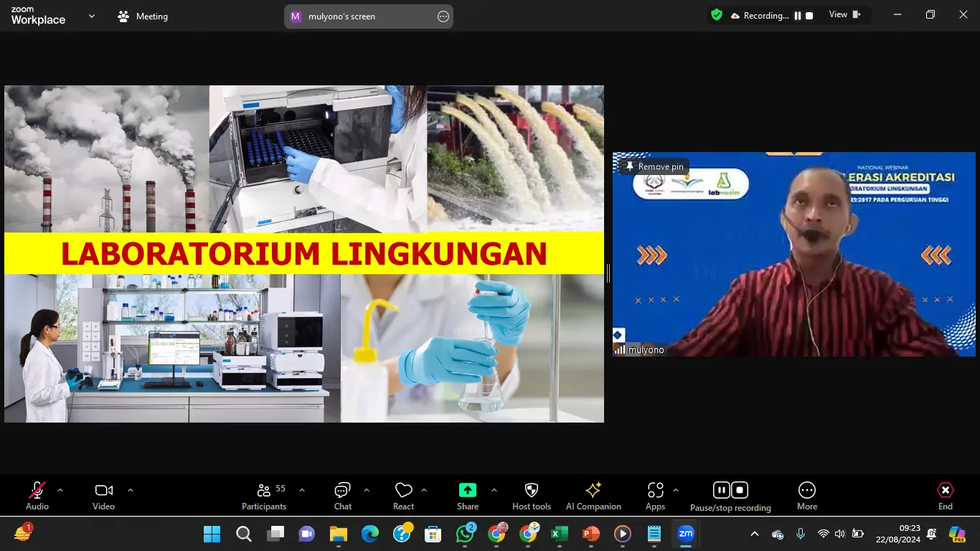The height and width of the screenshot is (551, 980).
Task: Mute the microphone
Action: click(37, 495)
